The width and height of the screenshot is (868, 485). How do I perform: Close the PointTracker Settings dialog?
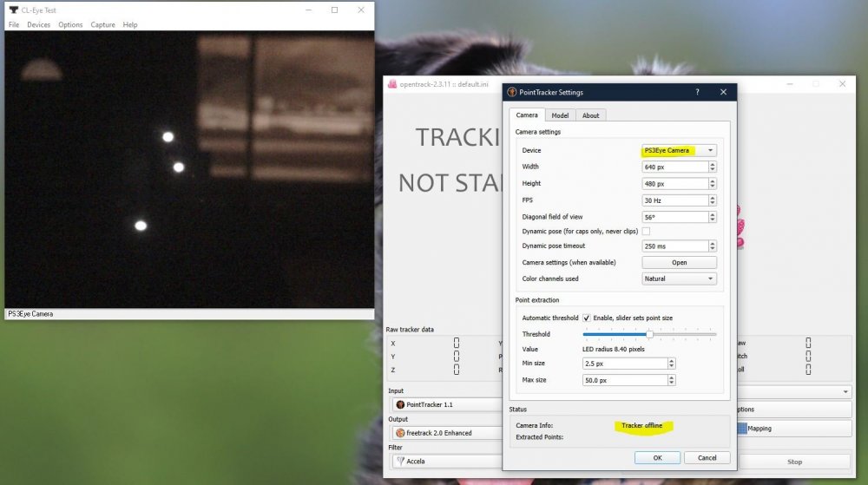pos(723,92)
